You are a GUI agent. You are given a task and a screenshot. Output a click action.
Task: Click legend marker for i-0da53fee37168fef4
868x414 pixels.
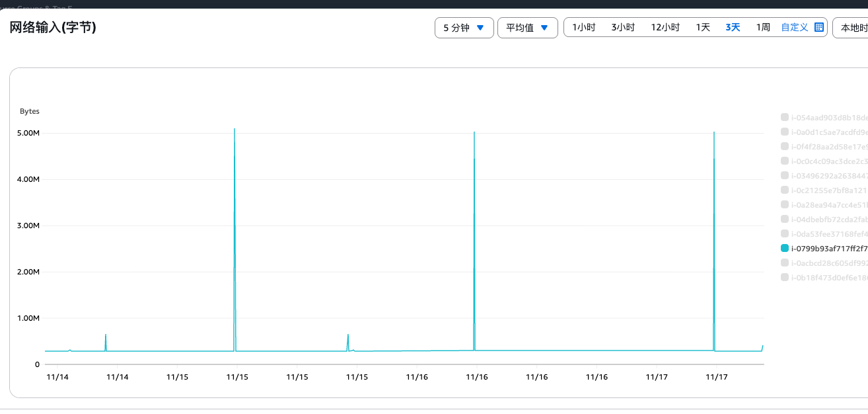[785, 233]
